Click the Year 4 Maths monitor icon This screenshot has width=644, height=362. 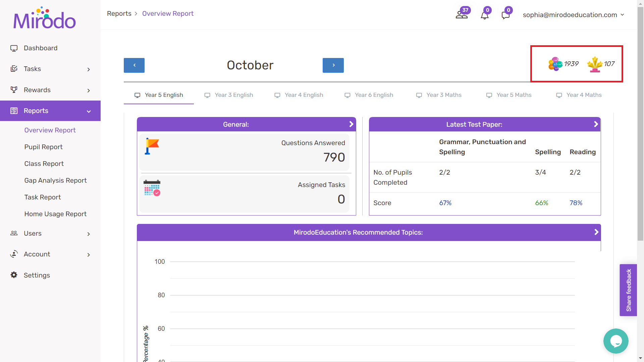pyautogui.click(x=559, y=95)
